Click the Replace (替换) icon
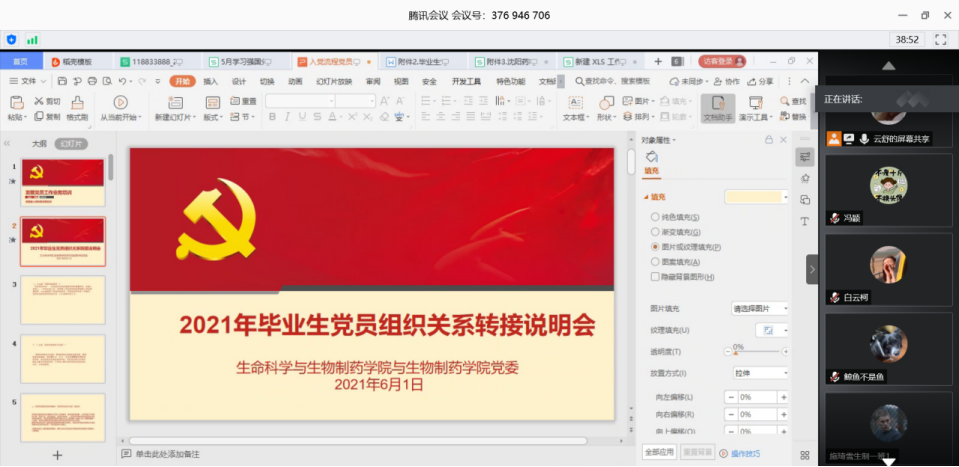Screen dimensions: 959x467 point(785,116)
